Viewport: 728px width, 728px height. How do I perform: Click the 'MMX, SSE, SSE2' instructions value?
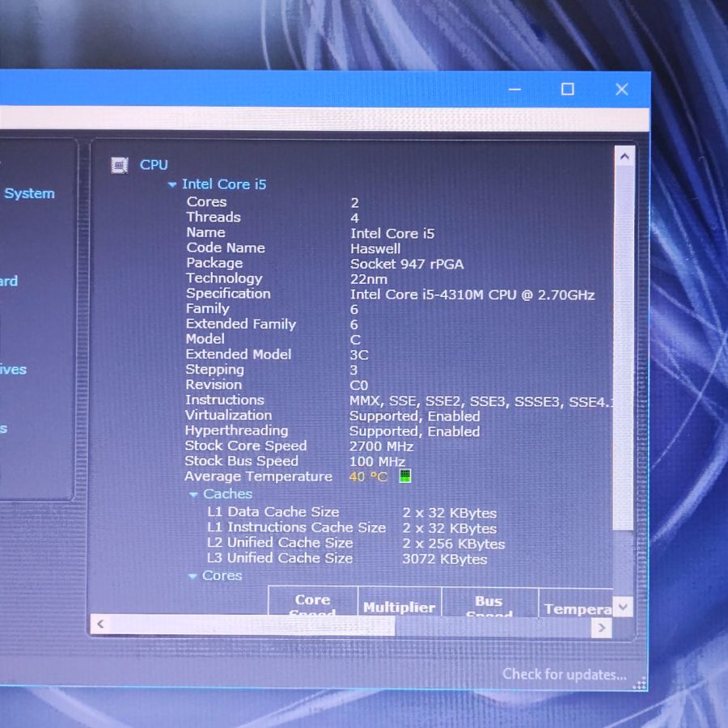(481, 401)
